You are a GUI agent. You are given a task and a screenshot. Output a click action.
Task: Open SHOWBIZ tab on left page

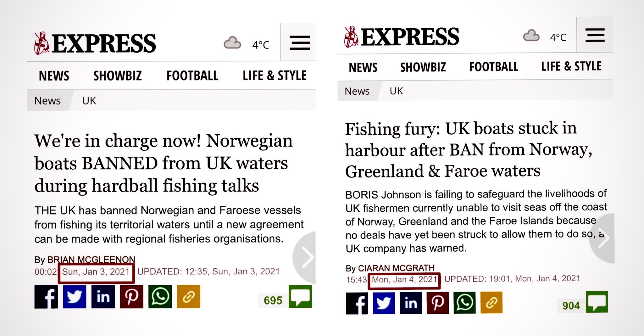click(x=118, y=76)
